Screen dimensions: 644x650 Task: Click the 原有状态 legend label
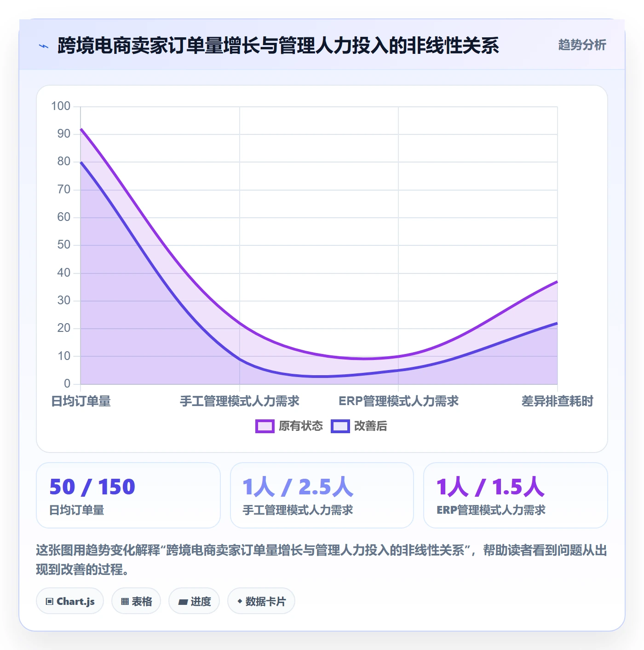tap(301, 426)
